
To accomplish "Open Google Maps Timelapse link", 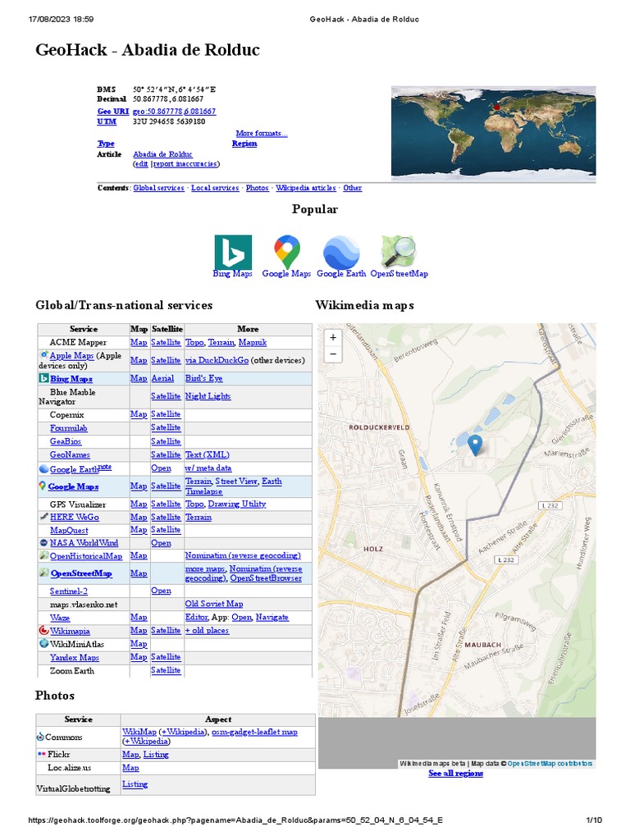I will 203,491.
